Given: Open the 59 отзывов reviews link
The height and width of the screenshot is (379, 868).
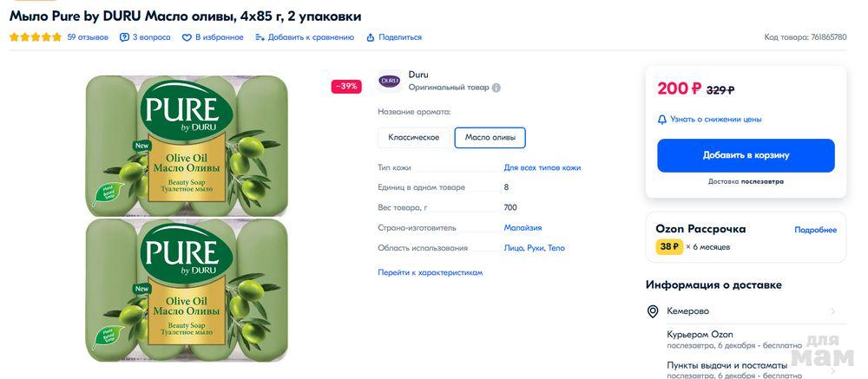Looking at the screenshot, I should click(88, 37).
